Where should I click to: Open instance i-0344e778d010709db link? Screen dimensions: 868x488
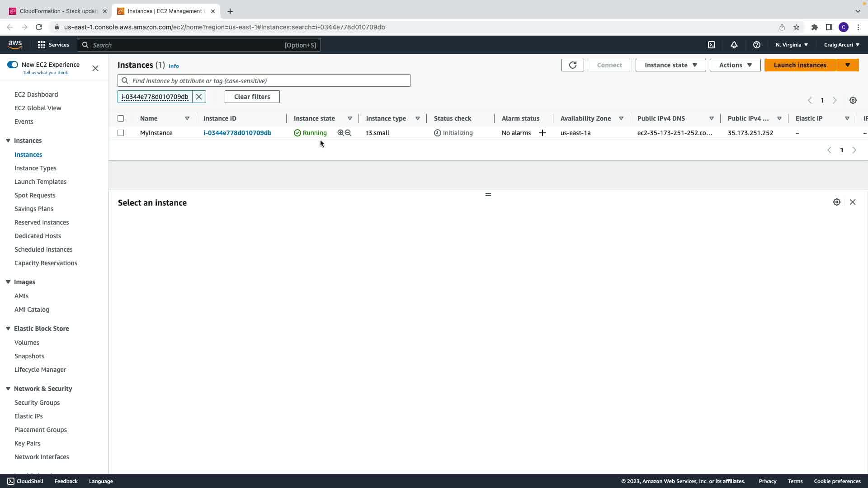tap(237, 133)
